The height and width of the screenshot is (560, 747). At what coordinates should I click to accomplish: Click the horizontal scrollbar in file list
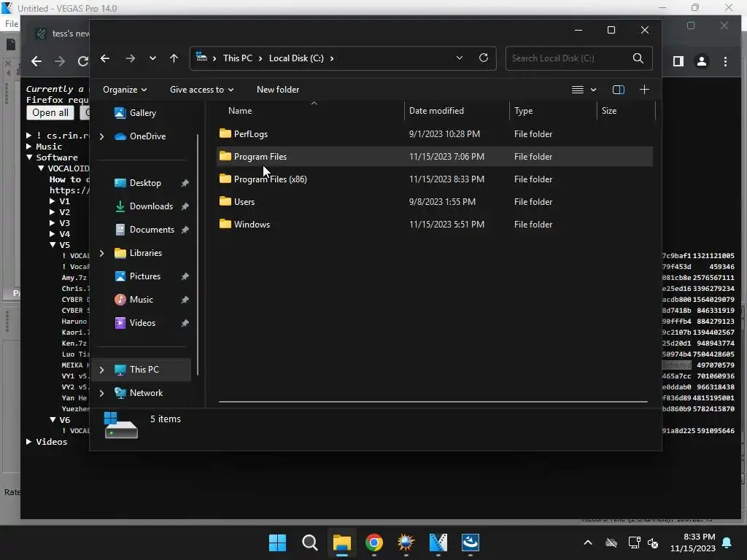click(x=433, y=402)
